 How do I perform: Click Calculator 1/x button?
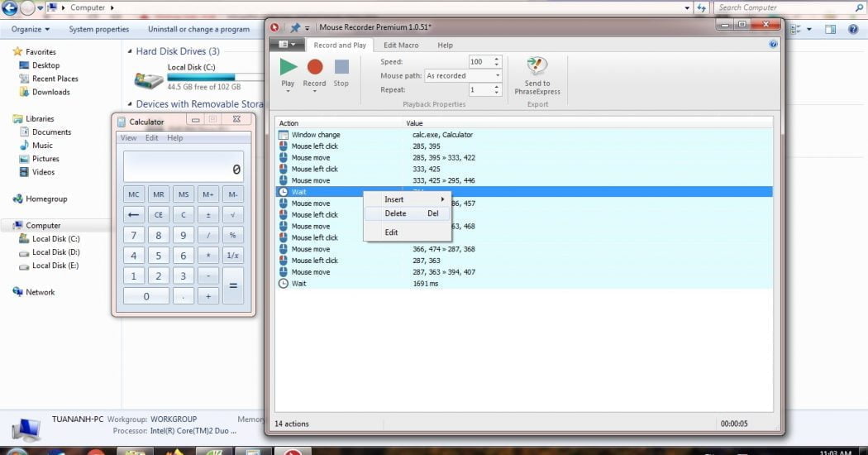[232, 256]
